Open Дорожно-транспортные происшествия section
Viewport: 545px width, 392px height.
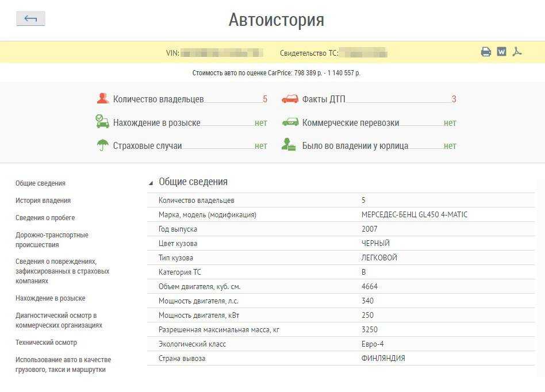(52, 240)
